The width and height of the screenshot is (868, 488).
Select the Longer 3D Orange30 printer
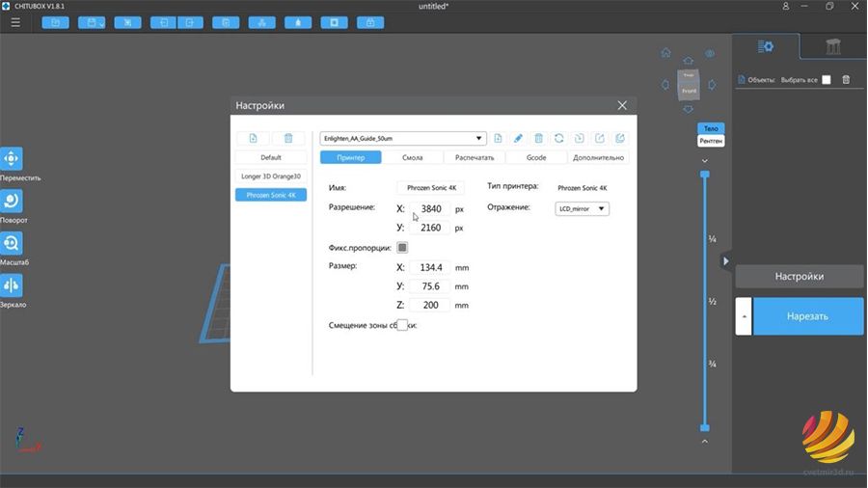pyautogui.click(x=271, y=176)
